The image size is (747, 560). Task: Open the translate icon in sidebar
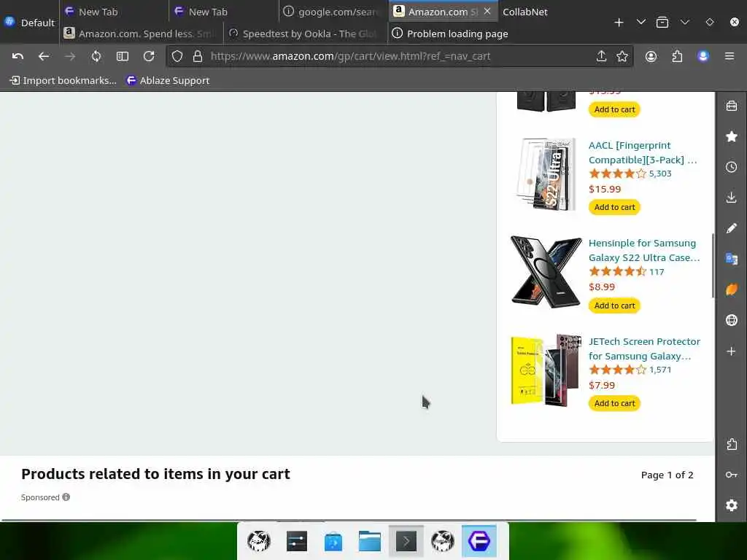click(732, 259)
